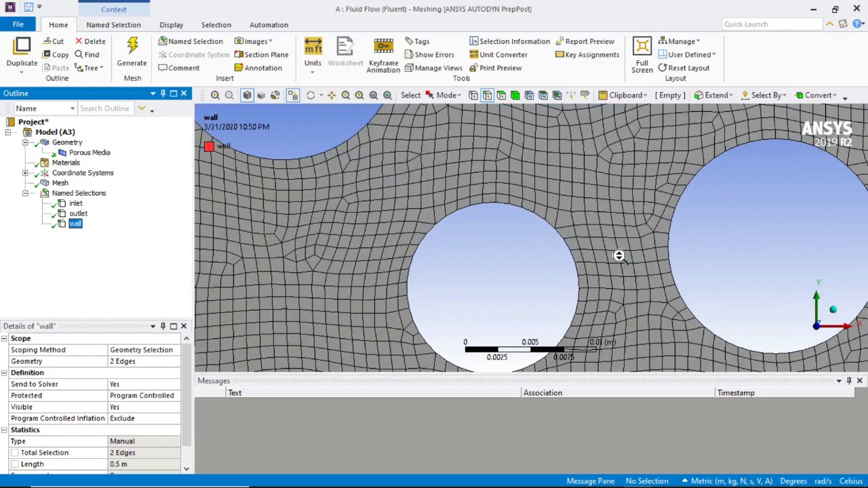Switch to the Selection tab
Screen dimensions: 868x488
coord(216,25)
